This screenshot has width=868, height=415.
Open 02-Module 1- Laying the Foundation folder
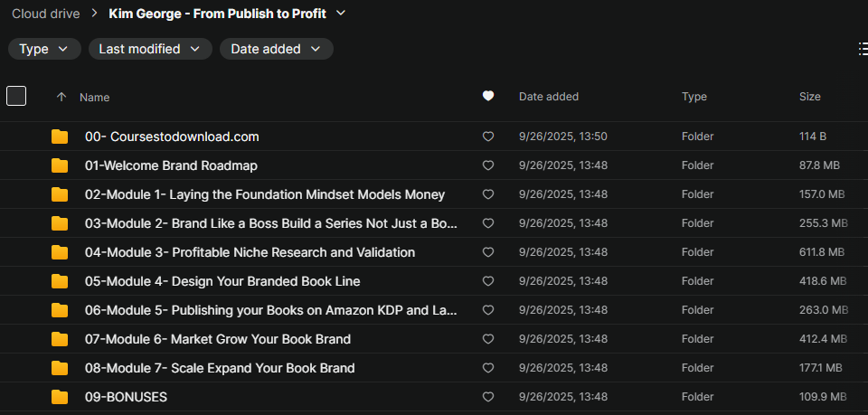pos(264,194)
